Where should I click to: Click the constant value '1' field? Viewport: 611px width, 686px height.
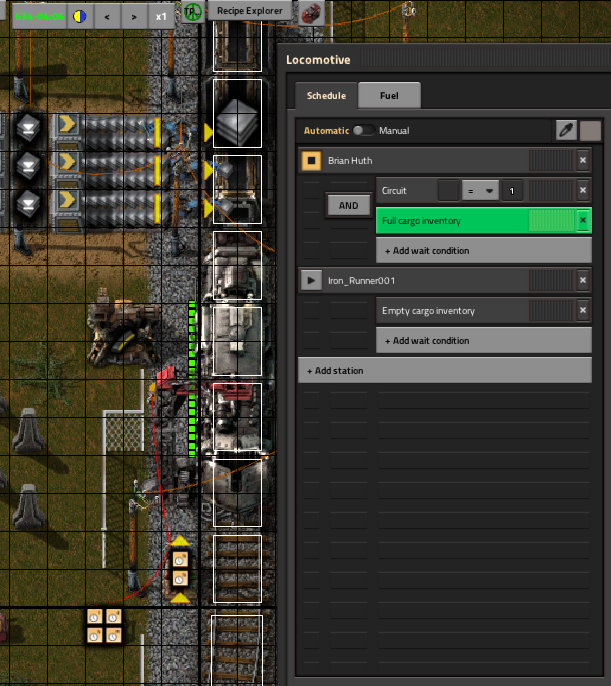click(x=512, y=191)
